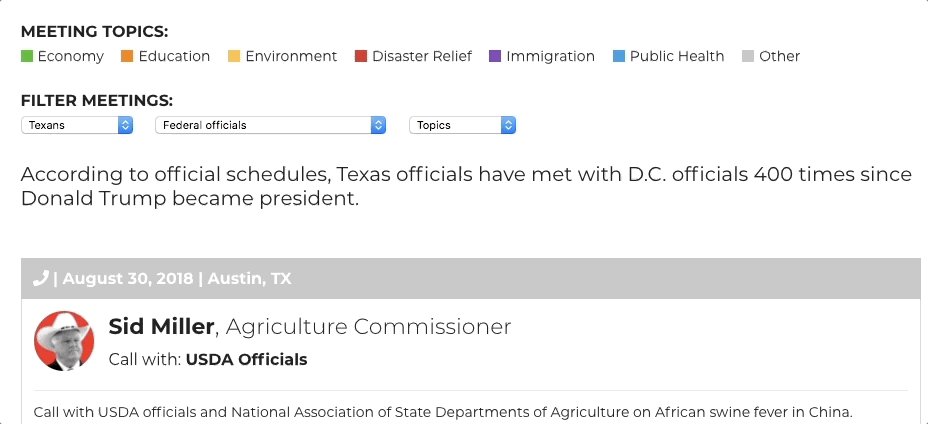This screenshot has width=928, height=424.
Task: Click the yellow Environment color swatch
Action: pos(234,56)
